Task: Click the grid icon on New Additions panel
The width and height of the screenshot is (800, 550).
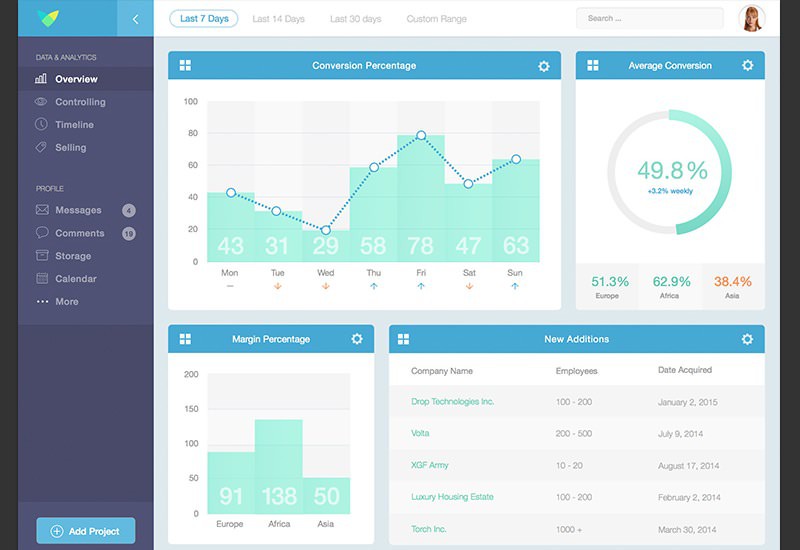Action: 404,339
